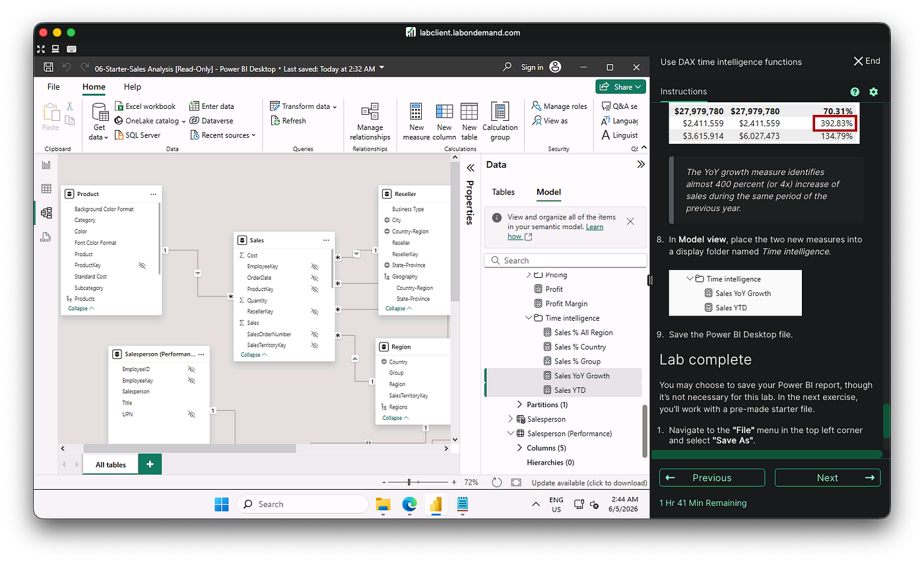Screen dimensions: 924x563
Task: Zoom out with the minus button
Action: (x=384, y=482)
